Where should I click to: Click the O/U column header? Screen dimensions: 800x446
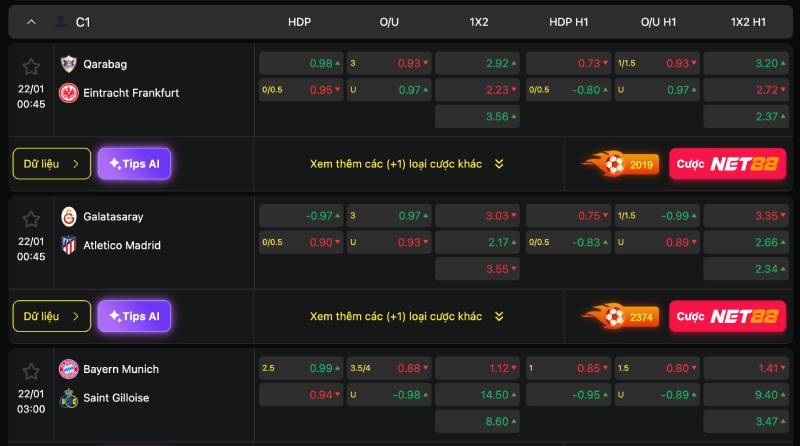389,22
